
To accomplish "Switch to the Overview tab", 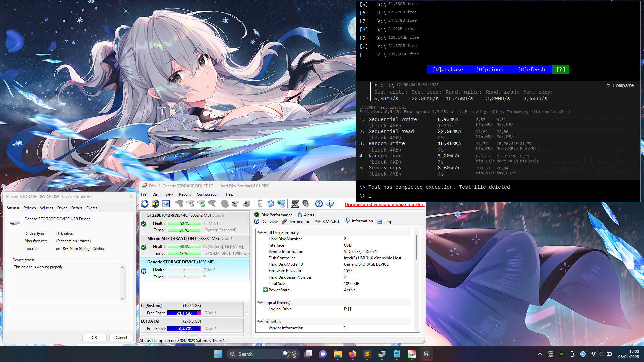I will (x=266, y=222).
